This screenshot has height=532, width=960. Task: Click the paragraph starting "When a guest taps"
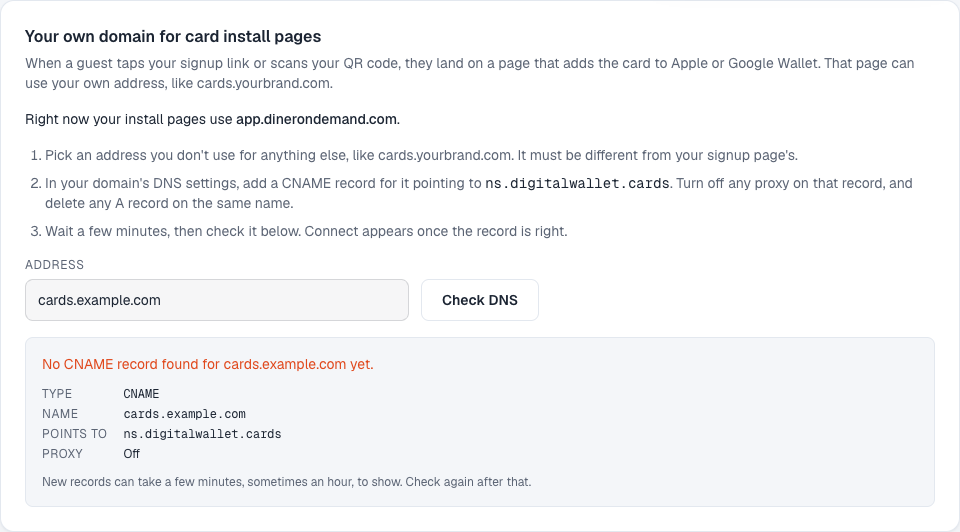tap(470, 73)
